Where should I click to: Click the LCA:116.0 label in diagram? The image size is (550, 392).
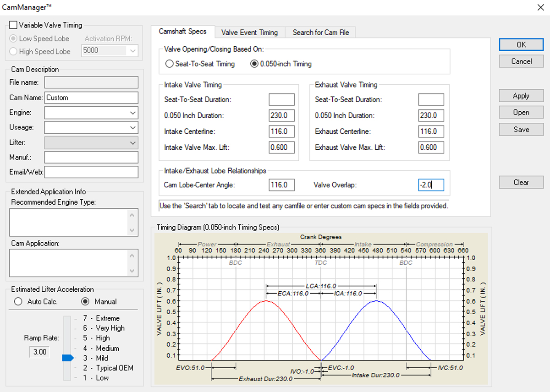click(321, 286)
